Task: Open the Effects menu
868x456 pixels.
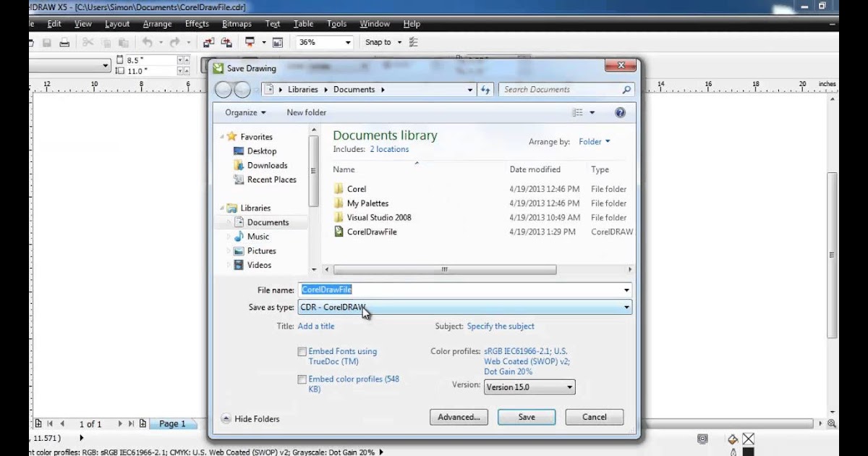Action: point(197,24)
